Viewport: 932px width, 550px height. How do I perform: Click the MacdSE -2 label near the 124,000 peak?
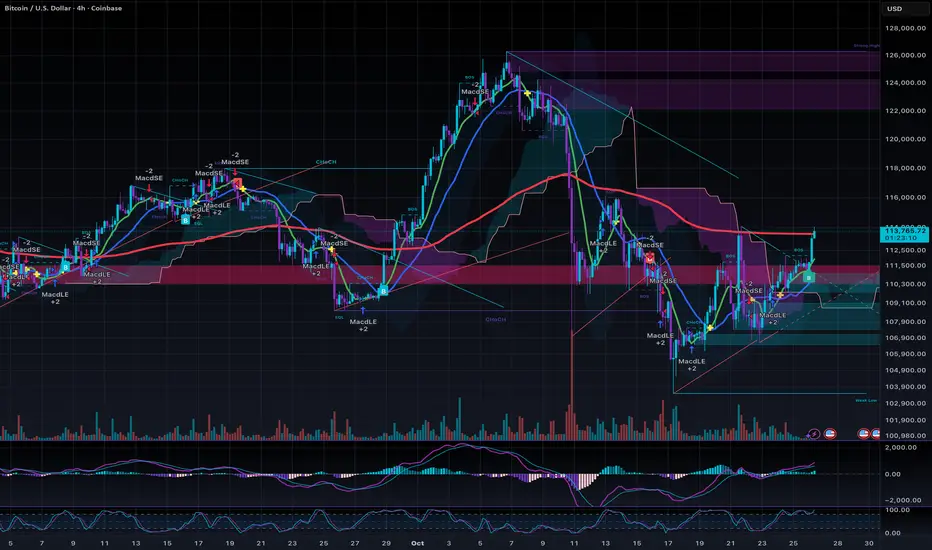click(x=475, y=88)
